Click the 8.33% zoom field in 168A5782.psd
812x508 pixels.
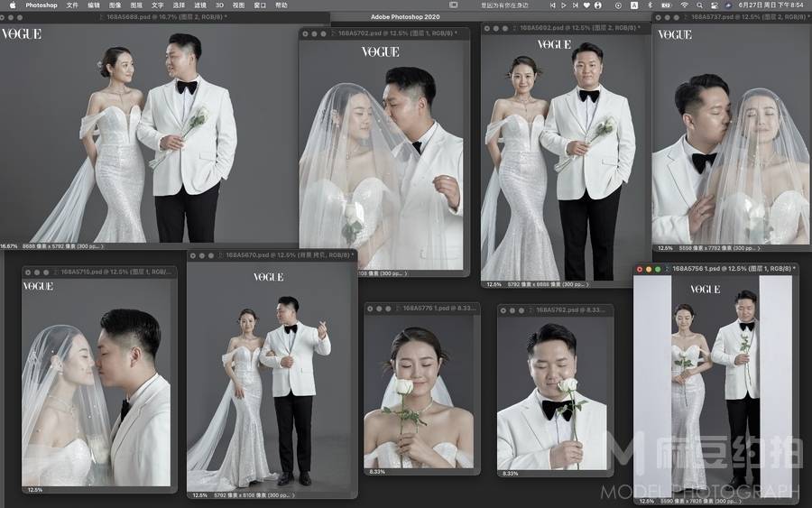coord(511,474)
